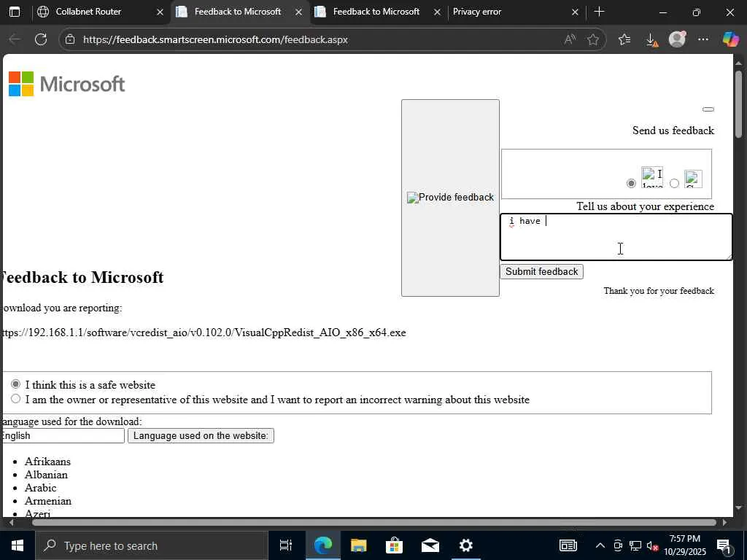This screenshot has height=560, width=747.
Task: Open Settings and more ellipsis menu
Action: click(x=703, y=39)
